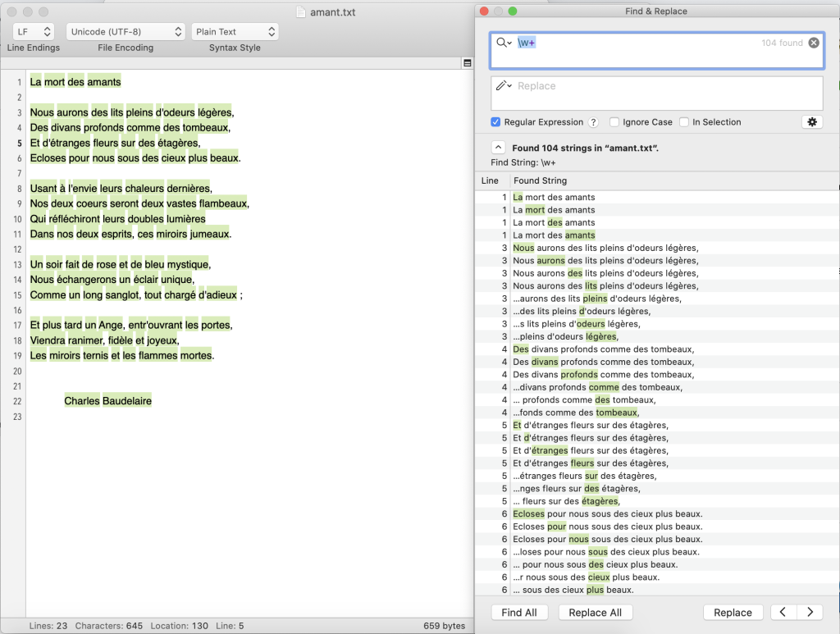Click the Find All button
Viewport: 840px width, 634px height.
pyautogui.click(x=519, y=613)
